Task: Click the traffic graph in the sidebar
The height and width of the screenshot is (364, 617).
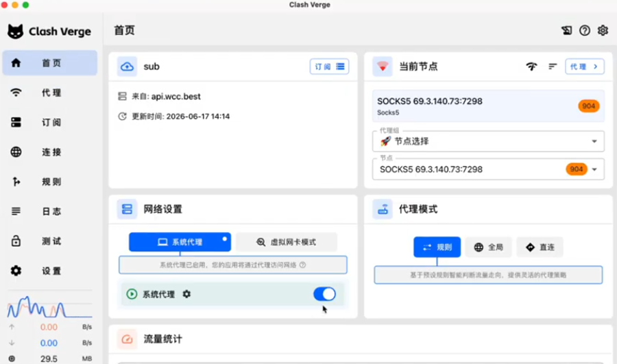Action: click(49, 306)
